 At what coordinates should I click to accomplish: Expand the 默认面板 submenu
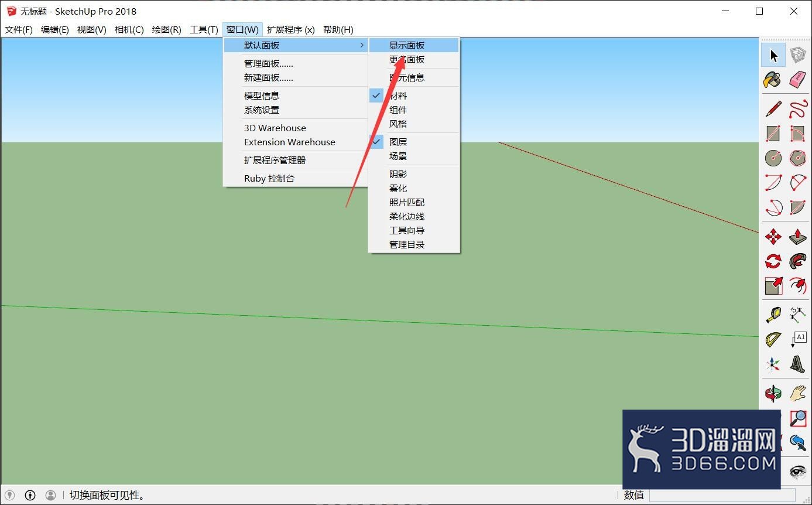click(296, 45)
